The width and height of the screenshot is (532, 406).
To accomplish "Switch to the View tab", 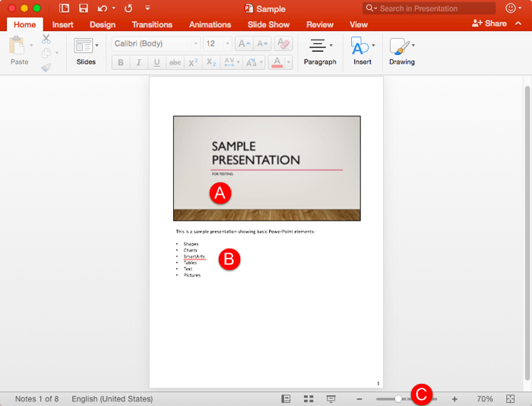I will (x=359, y=24).
